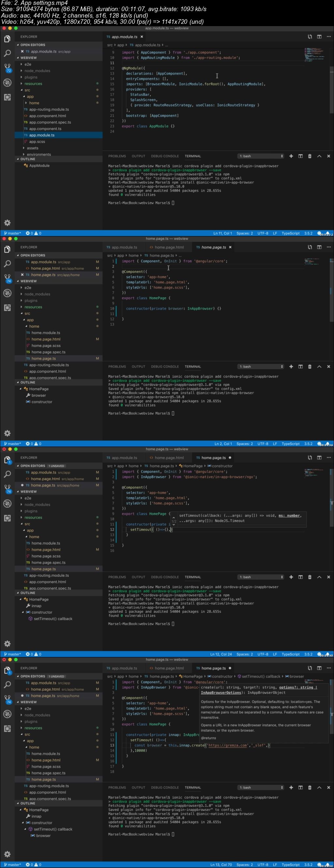Open Search view in the app.module.ts window

(x=7, y=53)
